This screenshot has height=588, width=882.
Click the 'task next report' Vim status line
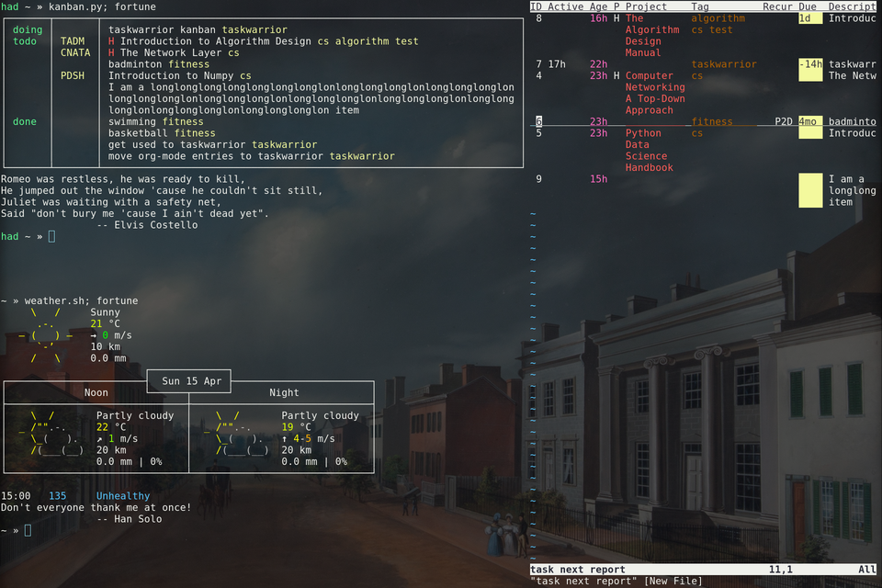pyautogui.click(x=577, y=570)
